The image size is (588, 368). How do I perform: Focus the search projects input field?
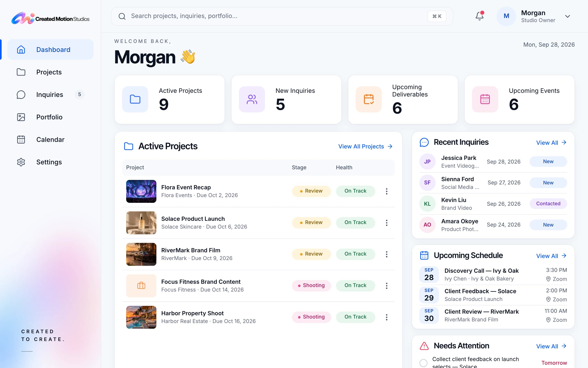282,16
